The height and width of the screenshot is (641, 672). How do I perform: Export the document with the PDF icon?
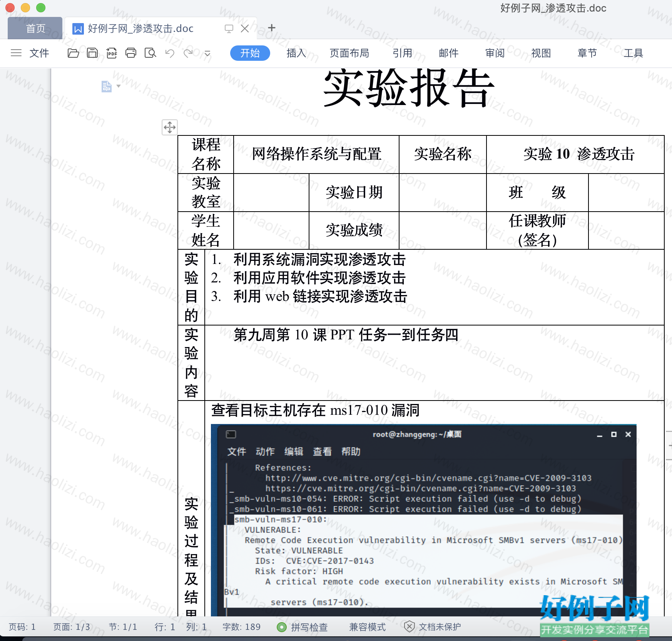(112, 53)
